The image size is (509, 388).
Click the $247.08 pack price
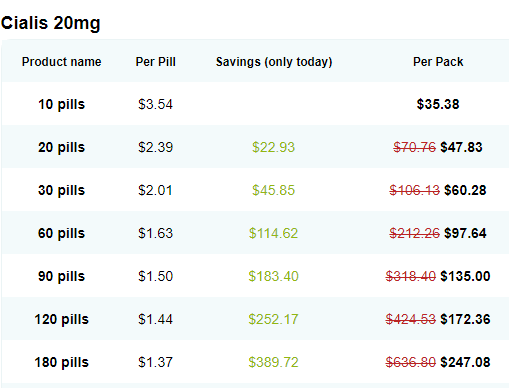click(x=465, y=362)
